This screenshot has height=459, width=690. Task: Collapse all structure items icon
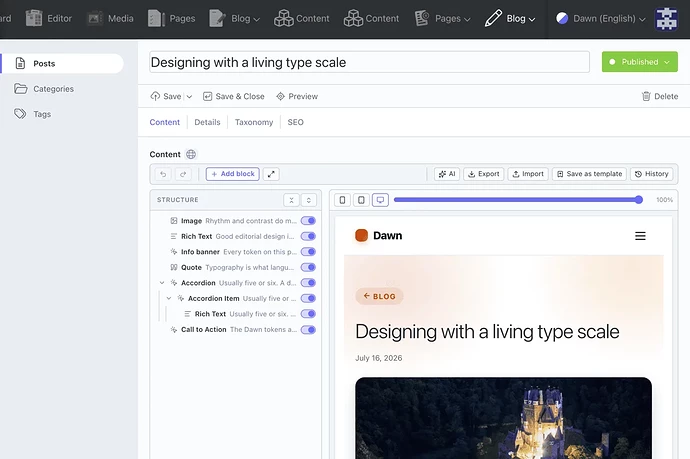[x=291, y=200]
